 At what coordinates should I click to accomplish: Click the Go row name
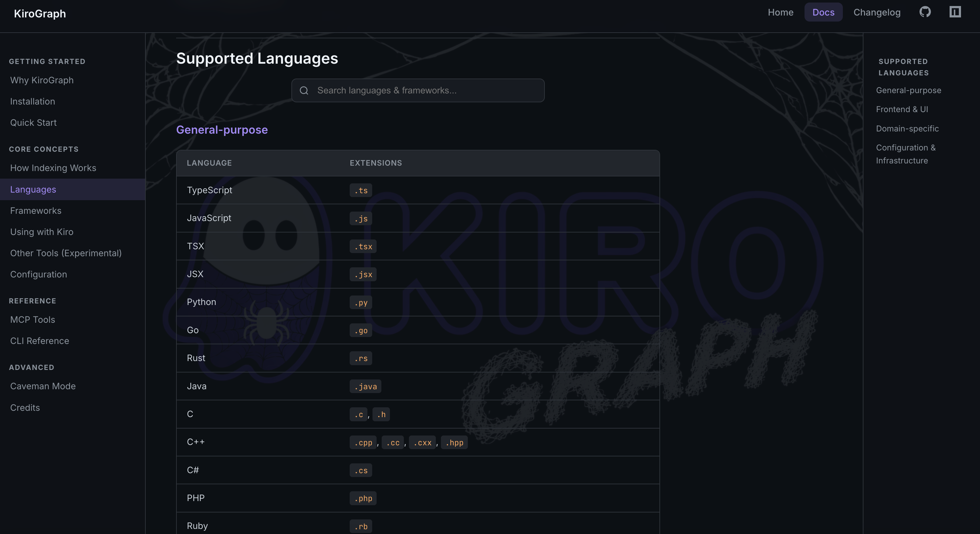pyautogui.click(x=193, y=330)
